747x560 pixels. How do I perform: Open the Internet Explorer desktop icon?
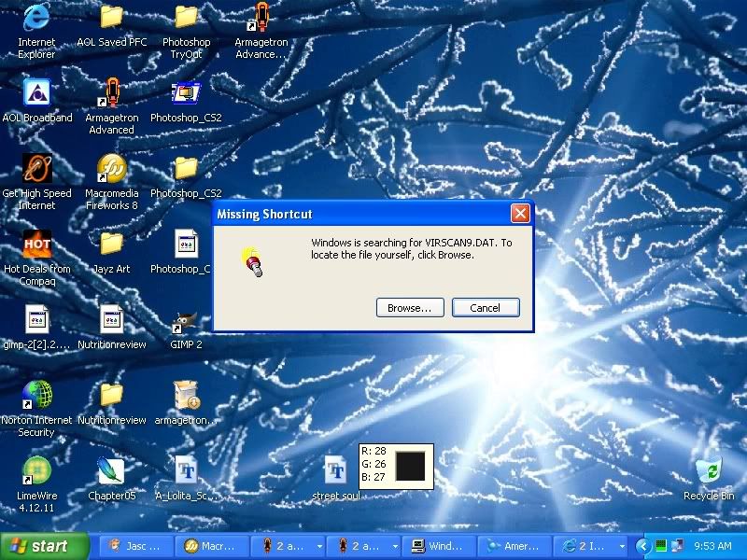pyautogui.click(x=36, y=19)
